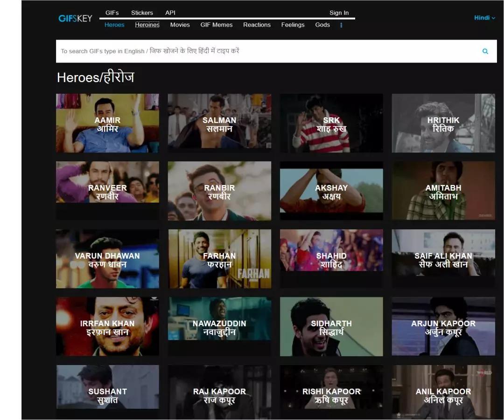Open the Irrfan Khan GIF card
The image size is (504, 420).
107,327
